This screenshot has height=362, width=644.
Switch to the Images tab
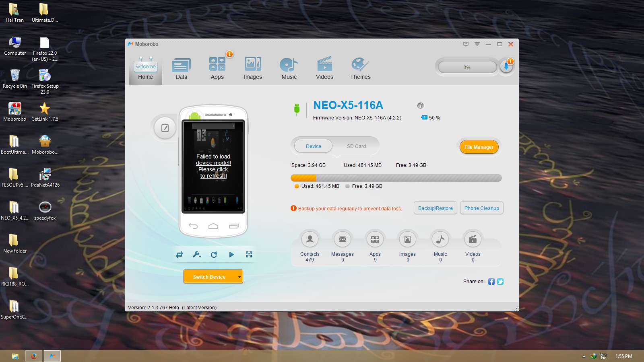click(x=253, y=68)
